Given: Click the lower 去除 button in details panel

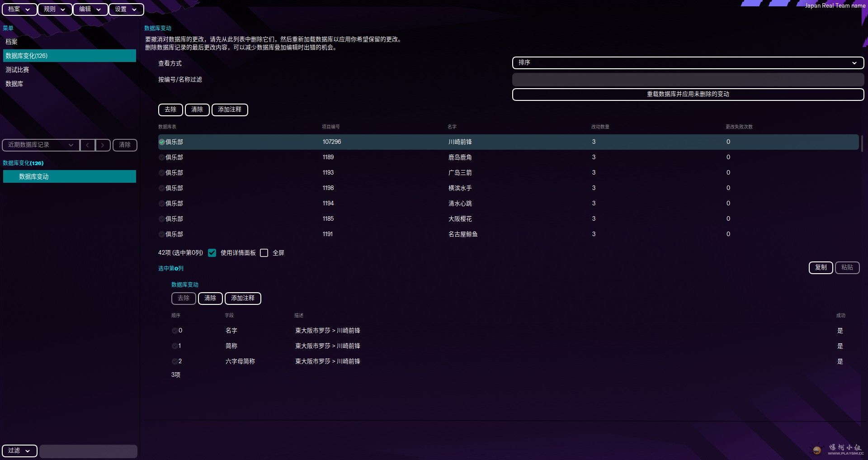Looking at the screenshot, I should point(184,298).
